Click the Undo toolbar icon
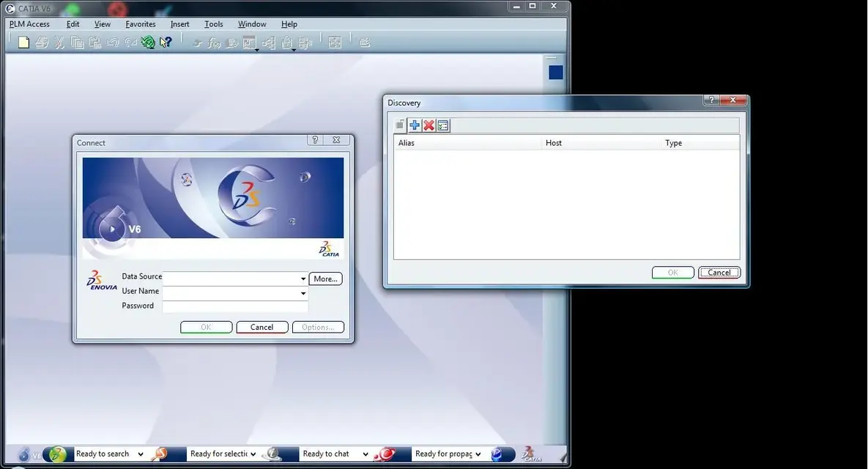868x469 pixels. tap(112, 43)
